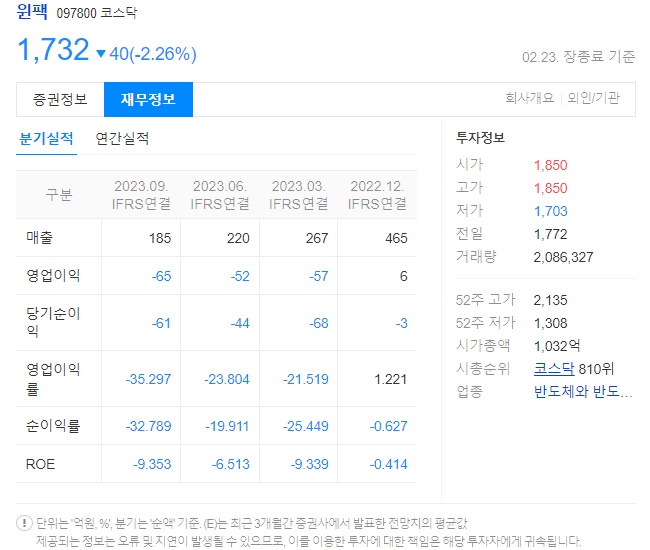Click operating profit -65
Viewport: 650px width, 550px height.
click(x=161, y=276)
